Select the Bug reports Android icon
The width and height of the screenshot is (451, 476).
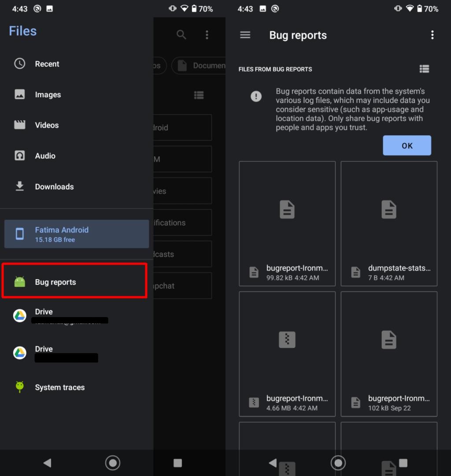(19, 281)
